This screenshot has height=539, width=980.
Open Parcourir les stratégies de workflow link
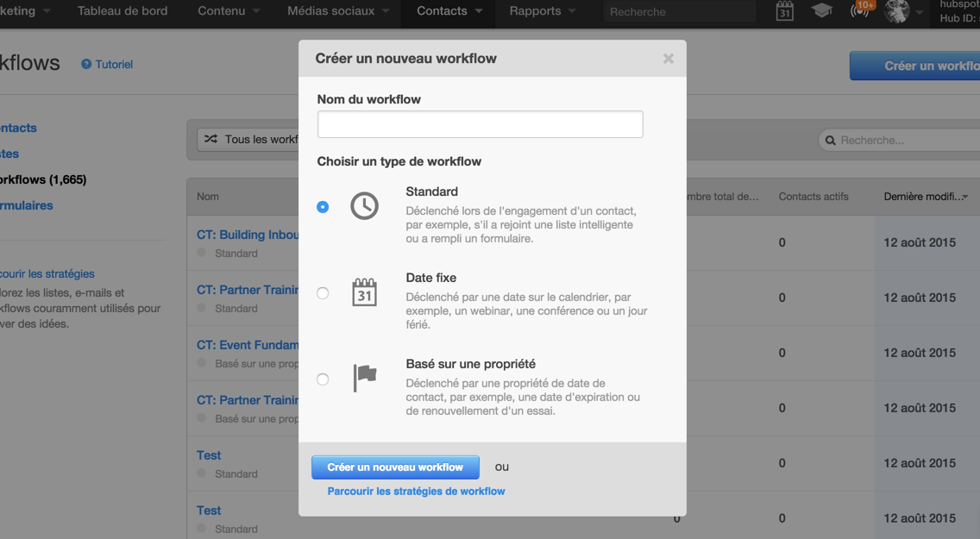coord(416,492)
